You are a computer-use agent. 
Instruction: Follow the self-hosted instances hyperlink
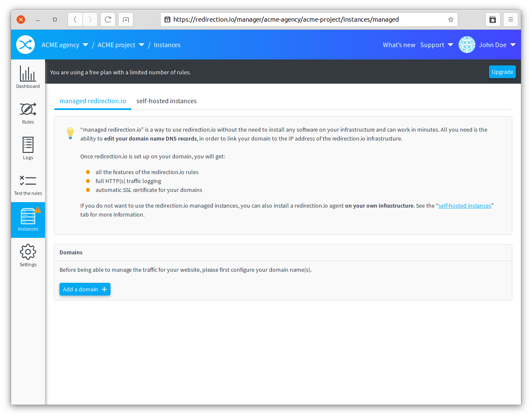click(465, 206)
